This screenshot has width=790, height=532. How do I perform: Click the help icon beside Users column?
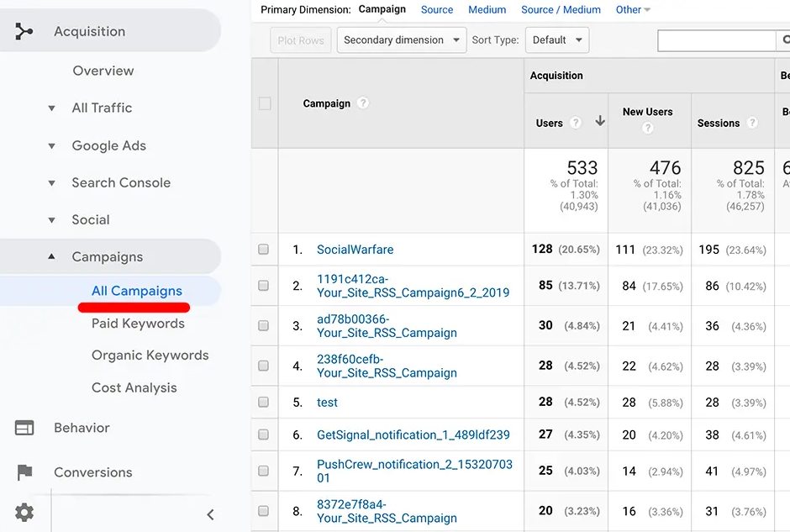[x=576, y=123]
